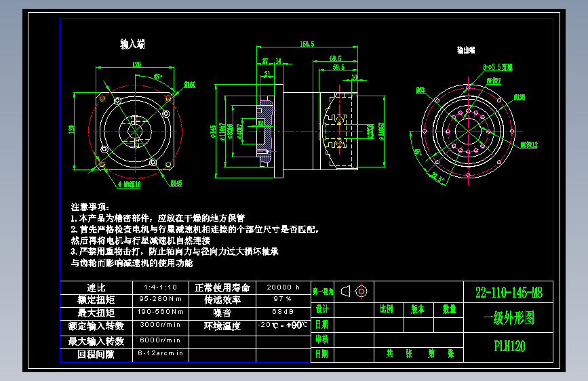Click the 68dB noise value
Image resolution: width=588 pixels, height=381 pixels.
point(283,312)
